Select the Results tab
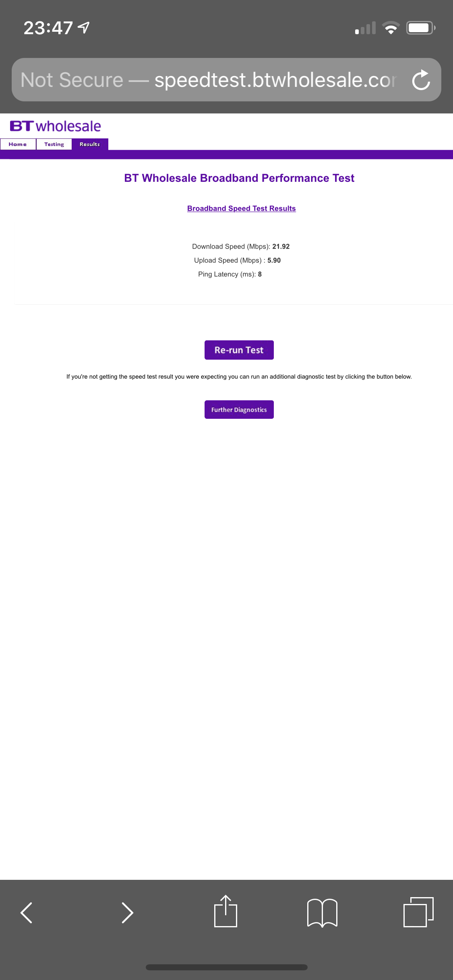The image size is (453, 980). [x=90, y=144]
